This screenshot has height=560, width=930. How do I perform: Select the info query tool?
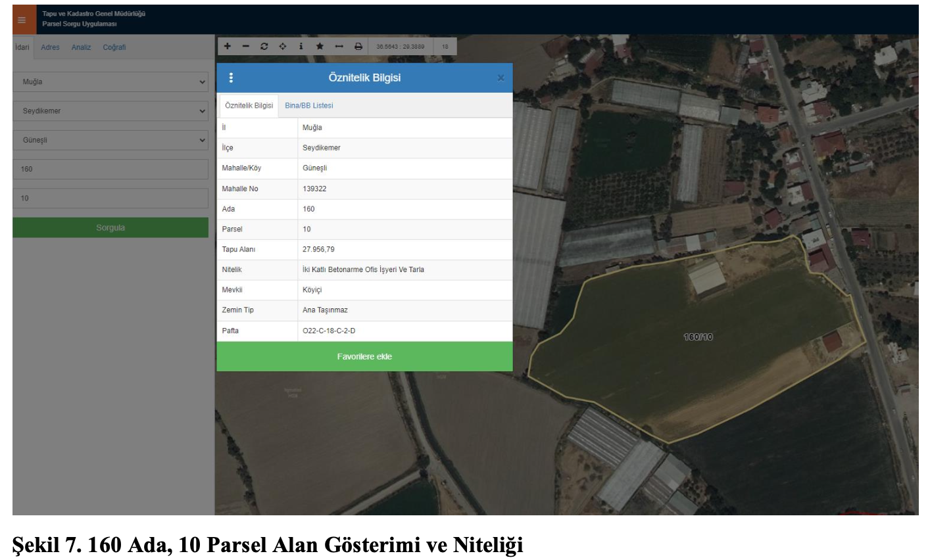pos(301,47)
